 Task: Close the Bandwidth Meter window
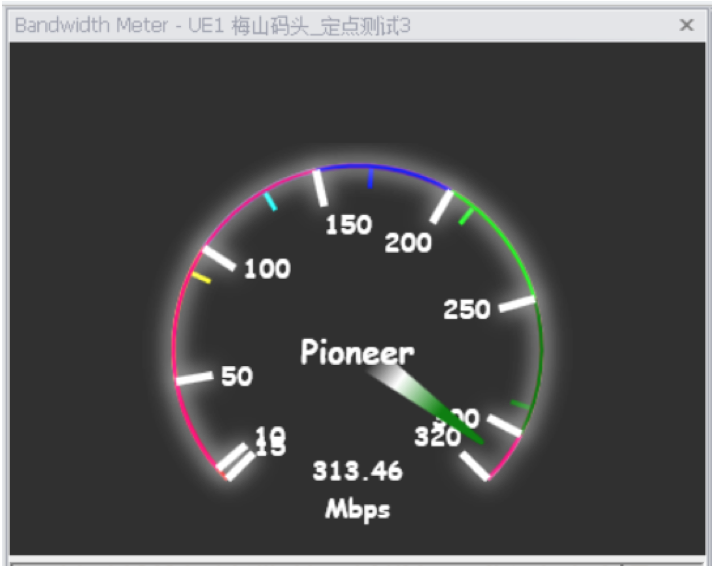(686, 26)
